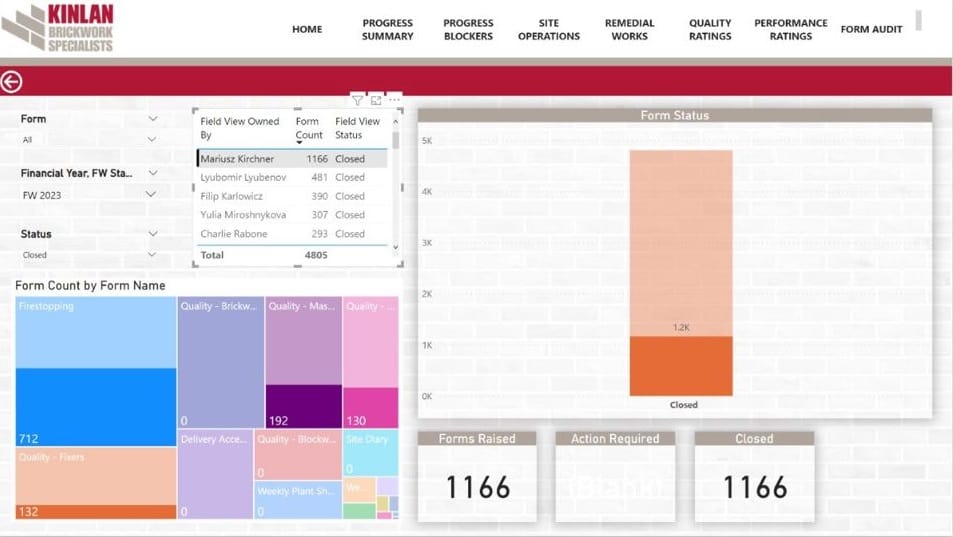Open PERFORMANCE RATINGS page
Screen dimensions: 953x537
[x=791, y=29]
